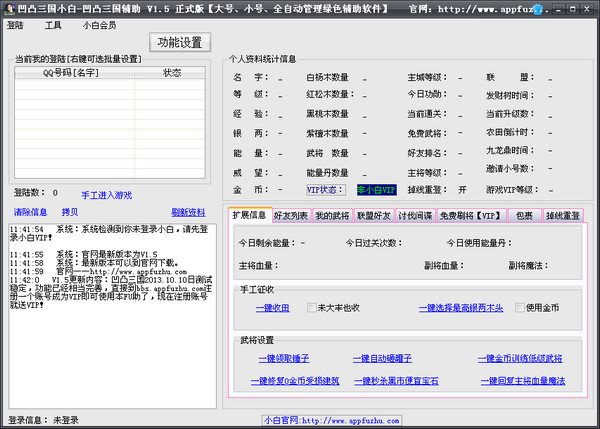Click 一键秒杀黑市便宜宝石 link
Screen dimensions: 600x429
[396, 381]
